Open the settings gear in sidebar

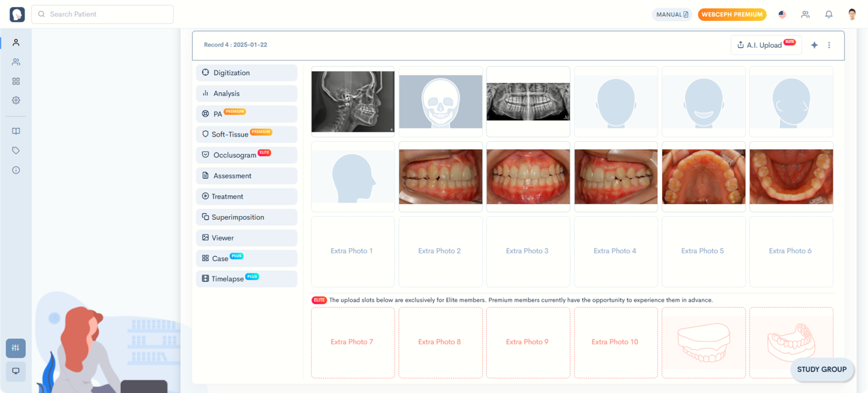[16, 100]
